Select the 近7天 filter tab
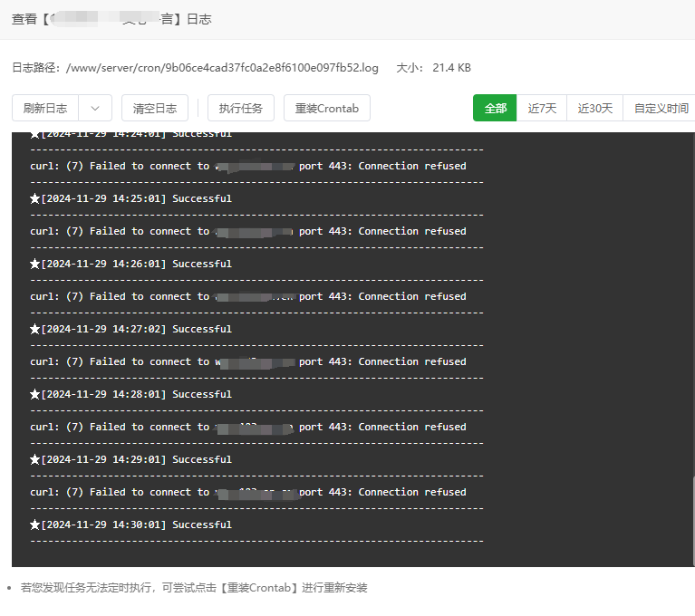This screenshot has height=616, width=695. tap(542, 108)
